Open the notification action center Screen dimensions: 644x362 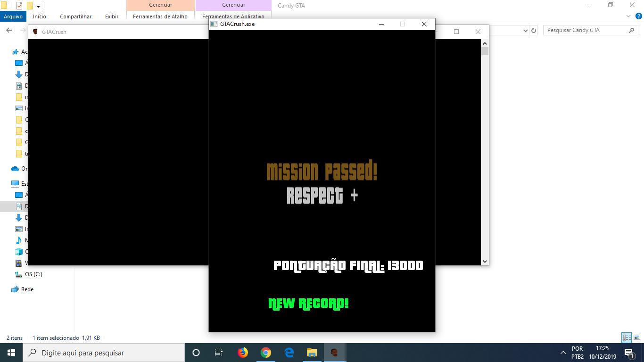629,353
